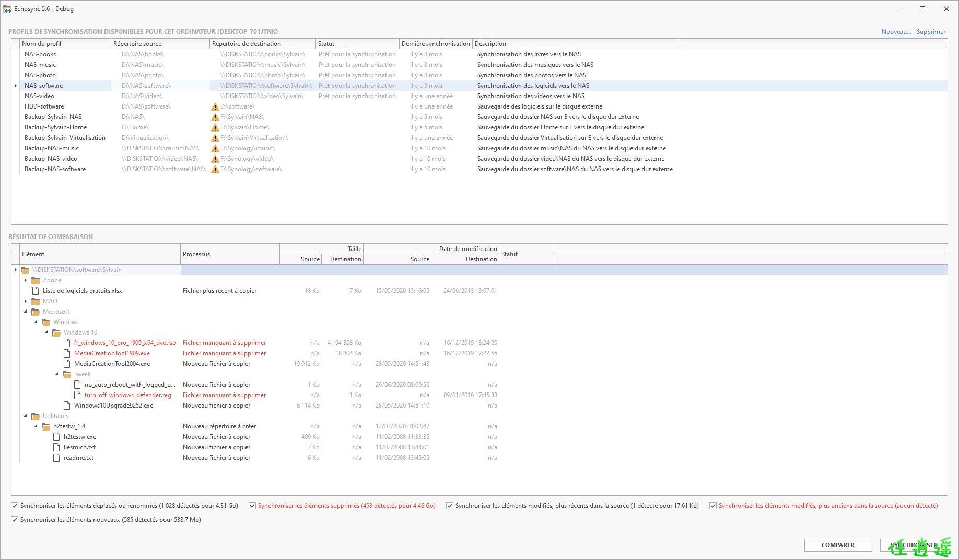Sort by Répertoire de destination column header
The height and width of the screenshot is (560, 959).
coord(263,44)
